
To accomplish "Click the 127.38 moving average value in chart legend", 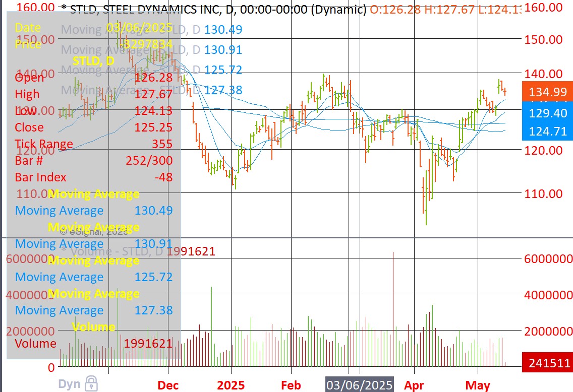I will point(223,90).
